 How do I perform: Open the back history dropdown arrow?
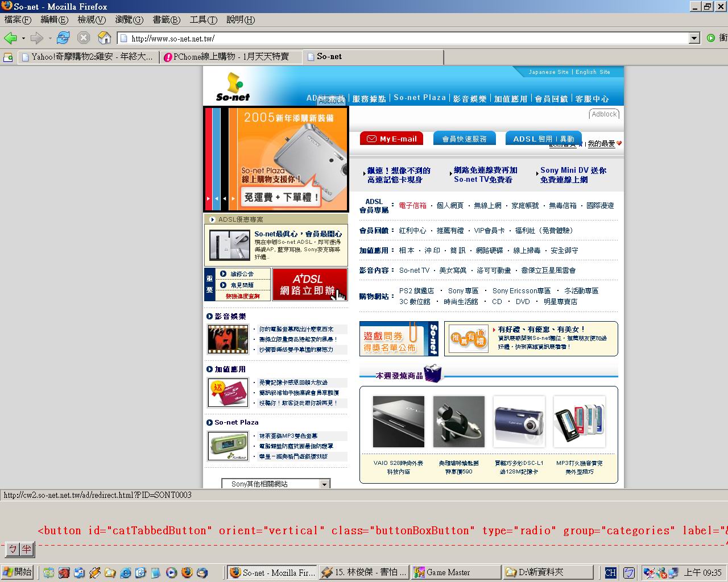point(23,39)
